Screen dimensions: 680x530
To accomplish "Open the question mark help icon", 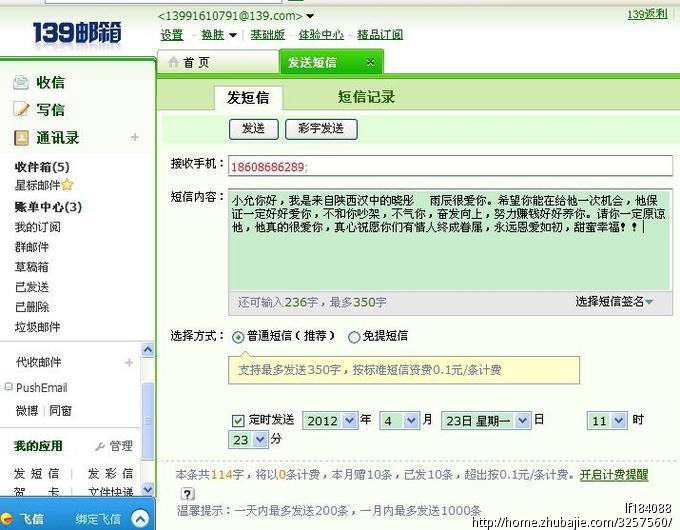I will coord(187,494).
